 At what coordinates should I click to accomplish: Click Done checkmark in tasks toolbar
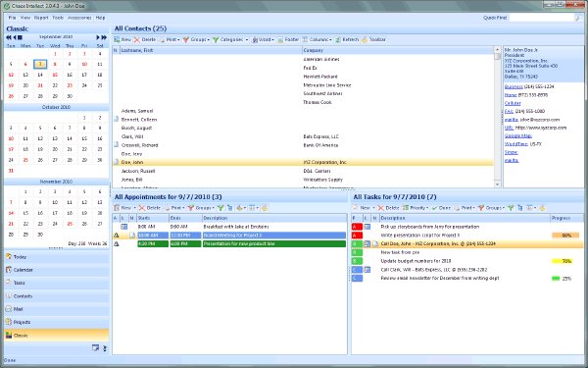click(441, 208)
